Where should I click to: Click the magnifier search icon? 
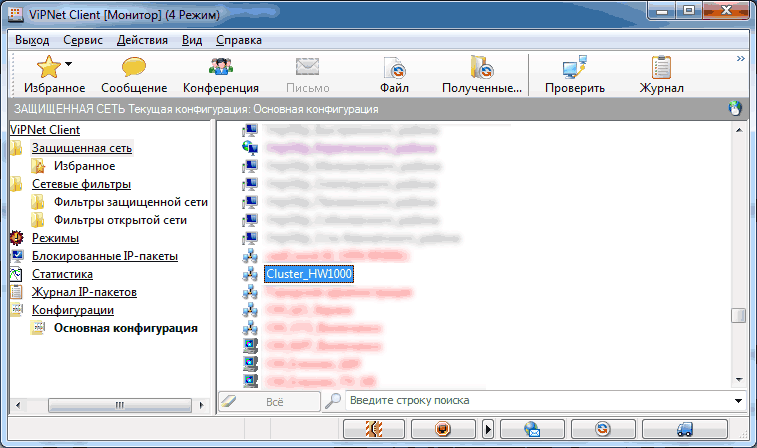(333, 401)
